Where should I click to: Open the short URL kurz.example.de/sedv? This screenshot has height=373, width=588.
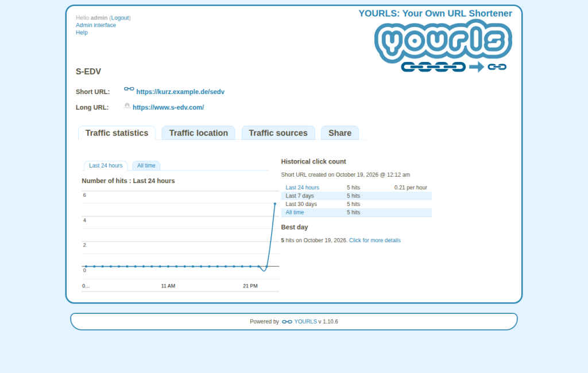pyautogui.click(x=180, y=92)
